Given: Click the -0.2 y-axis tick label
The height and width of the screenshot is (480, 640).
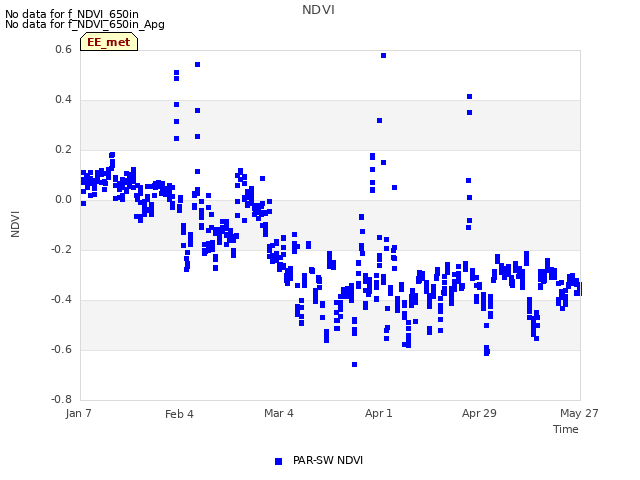Looking at the screenshot, I should [x=61, y=249].
